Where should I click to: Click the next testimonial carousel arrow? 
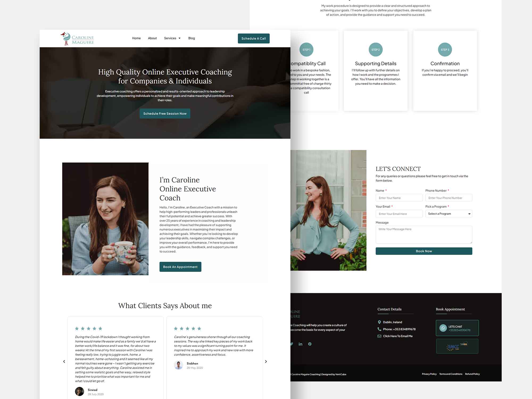click(265, 361)
